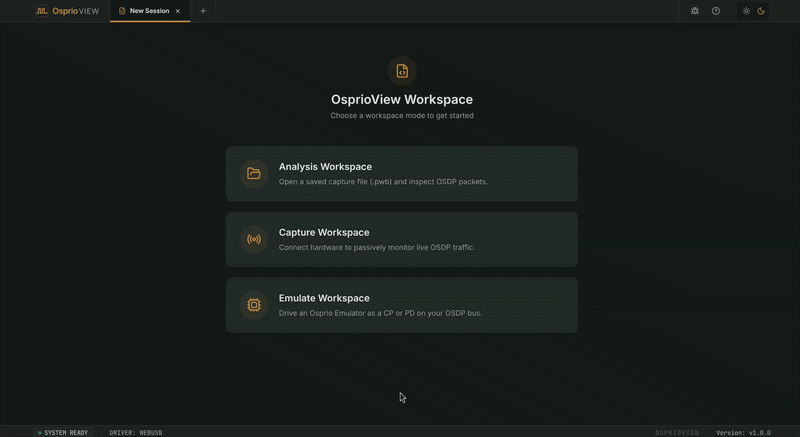The height and width of the screenshot is (437, 800).
Task: Click the Osprio VIEW brand text
Action: pos(76,11)
